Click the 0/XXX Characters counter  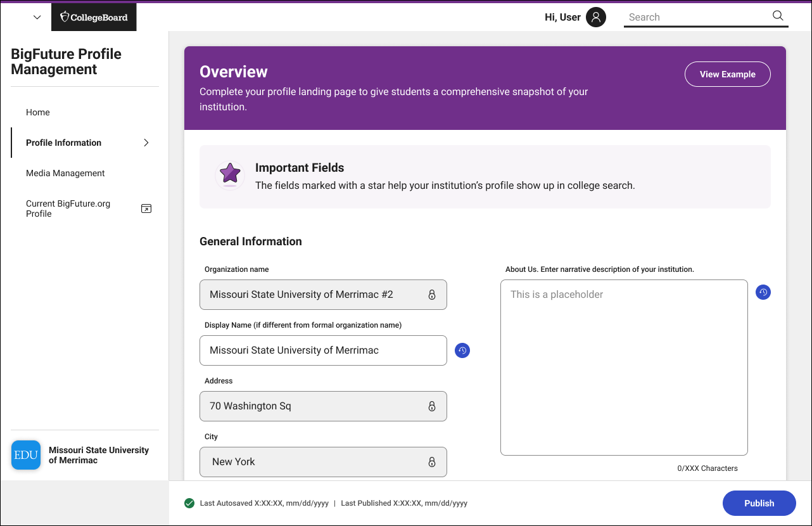click(x=707, y=468)
